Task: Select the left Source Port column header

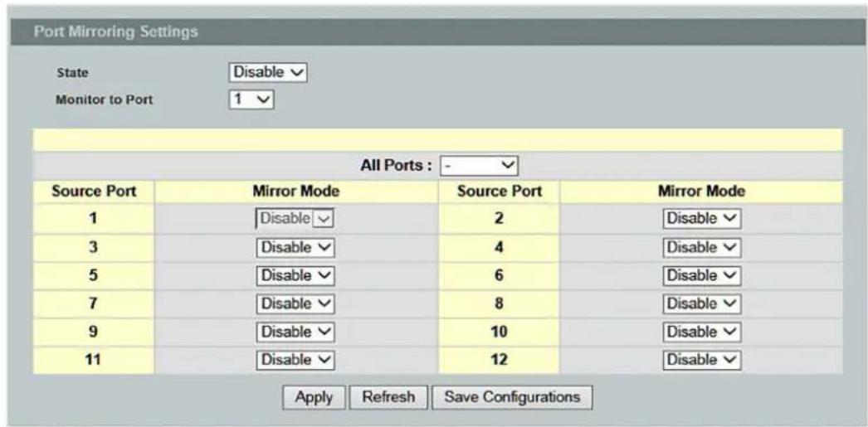Action: 94,192
